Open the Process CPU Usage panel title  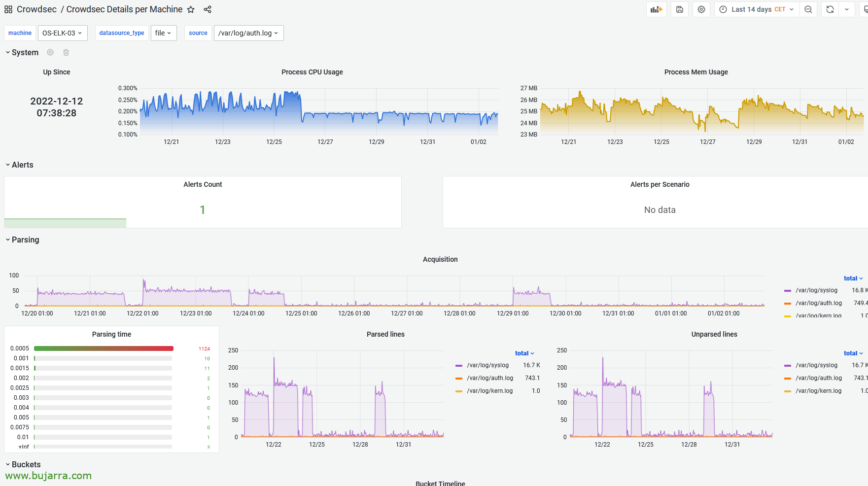click(312, 72)
